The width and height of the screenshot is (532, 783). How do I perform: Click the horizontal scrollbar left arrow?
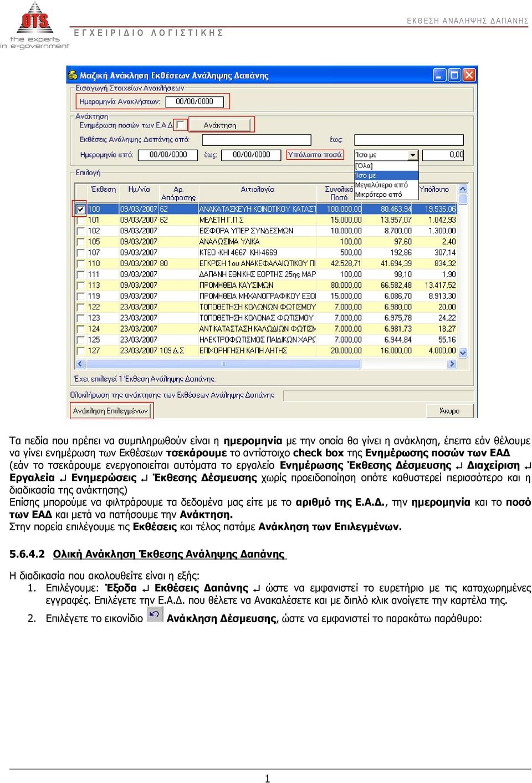coord(80,364)
